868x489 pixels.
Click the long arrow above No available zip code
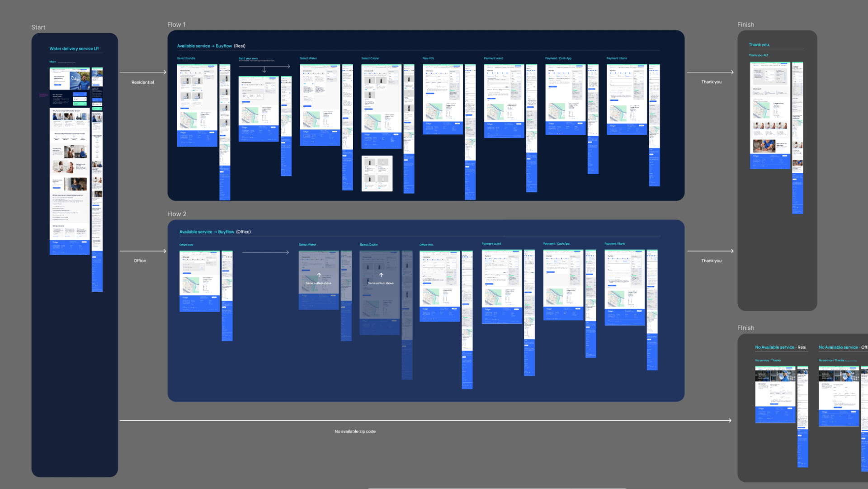point(425,421)
